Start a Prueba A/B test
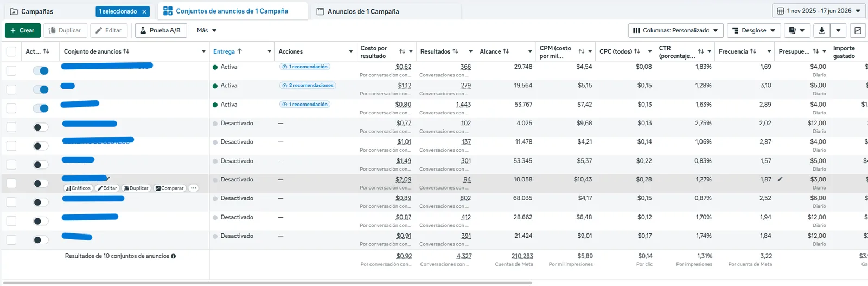This screenshot has width=868, height=286. click(161, 30)
